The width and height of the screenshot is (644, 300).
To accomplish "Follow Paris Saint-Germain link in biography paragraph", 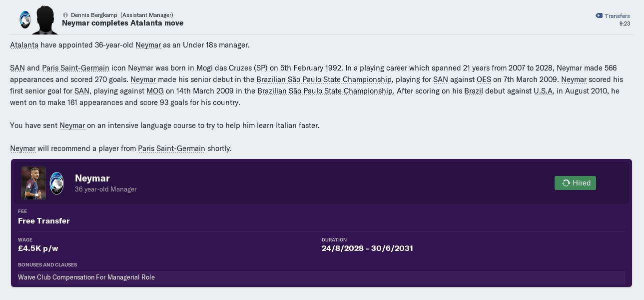I will tap(75, 68).
